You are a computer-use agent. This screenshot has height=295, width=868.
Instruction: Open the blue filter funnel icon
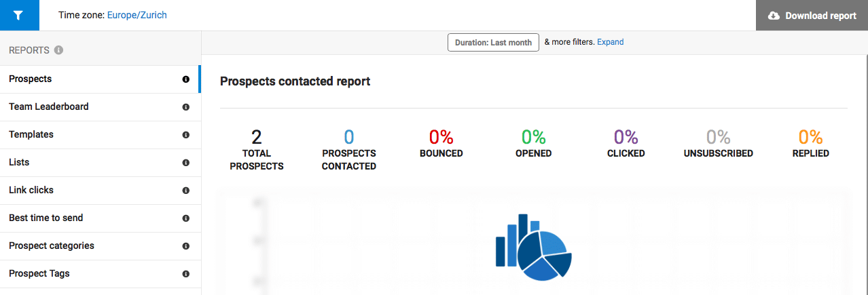19,15
